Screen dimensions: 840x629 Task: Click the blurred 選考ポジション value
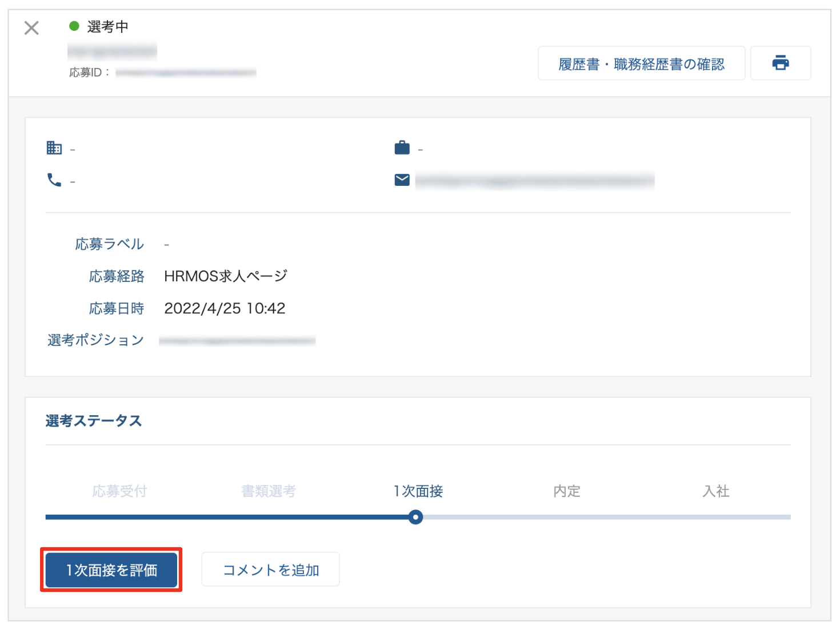(x=237, y=341)
